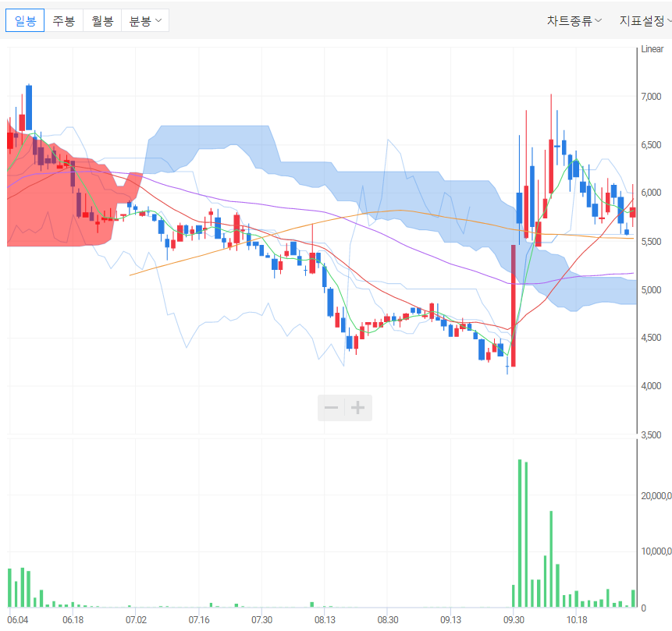Click the 5,500 price axis label
672x631 pixels.
(x=651, y=242)
